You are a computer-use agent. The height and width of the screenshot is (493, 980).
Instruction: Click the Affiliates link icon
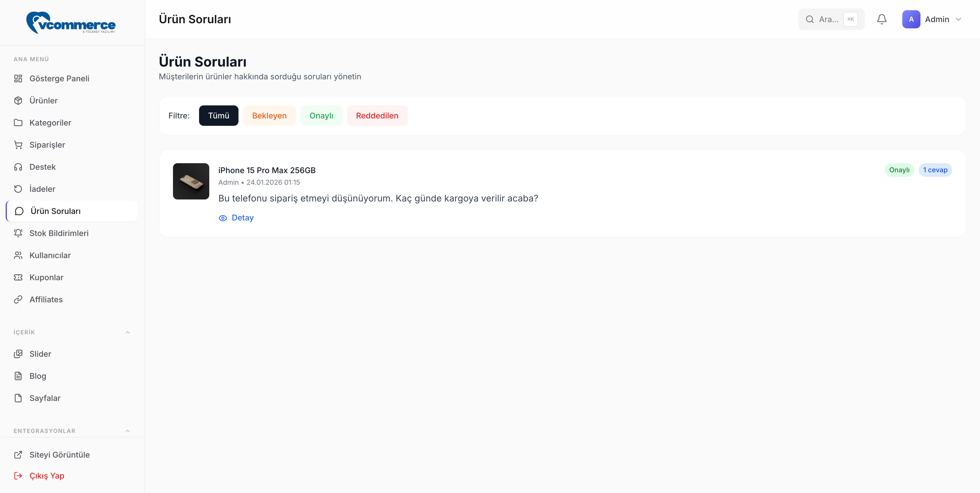pos(18,299)
